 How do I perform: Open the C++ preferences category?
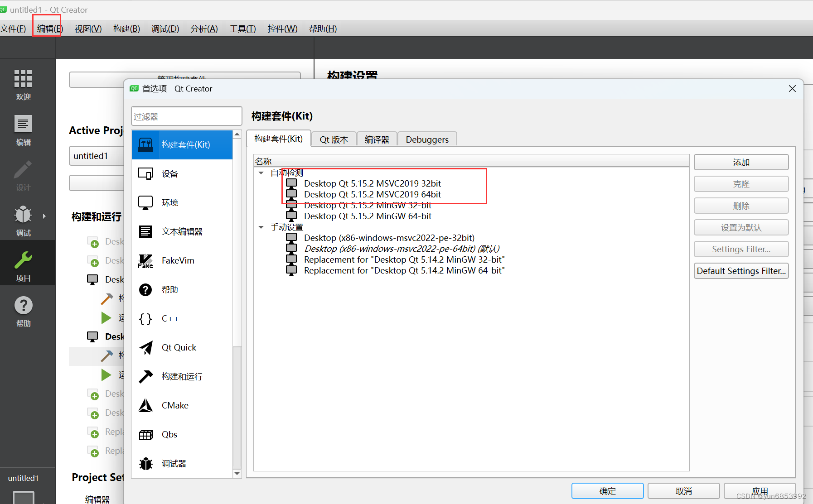coord(182,319)
